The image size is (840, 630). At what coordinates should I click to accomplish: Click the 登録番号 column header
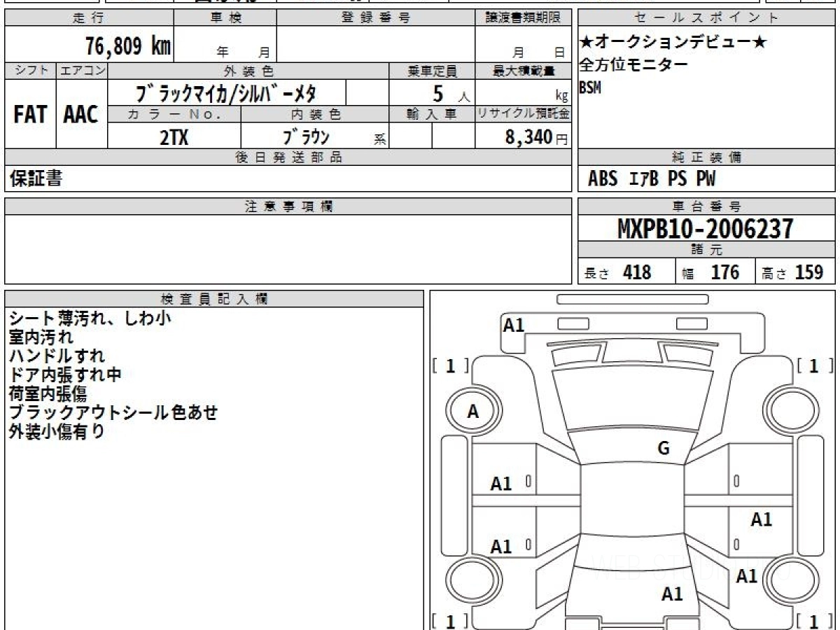tap(376, 18)
